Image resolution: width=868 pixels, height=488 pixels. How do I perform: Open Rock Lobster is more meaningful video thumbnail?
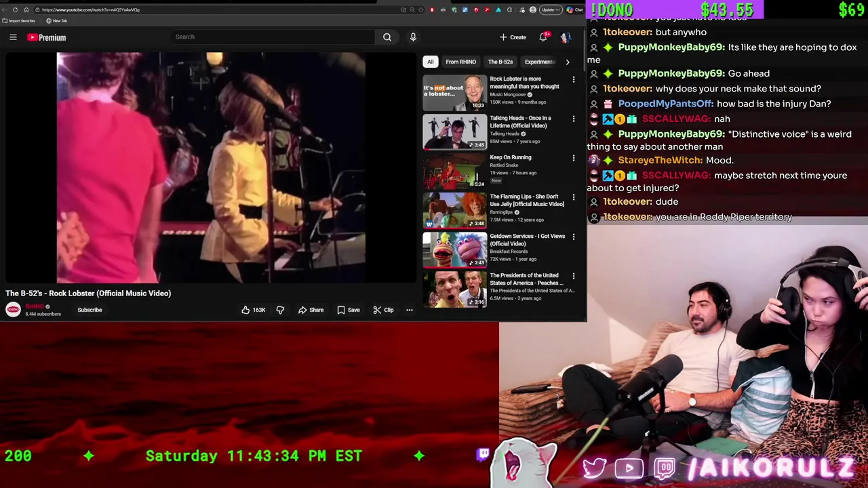pyautogui.click(x=454, y=93)
